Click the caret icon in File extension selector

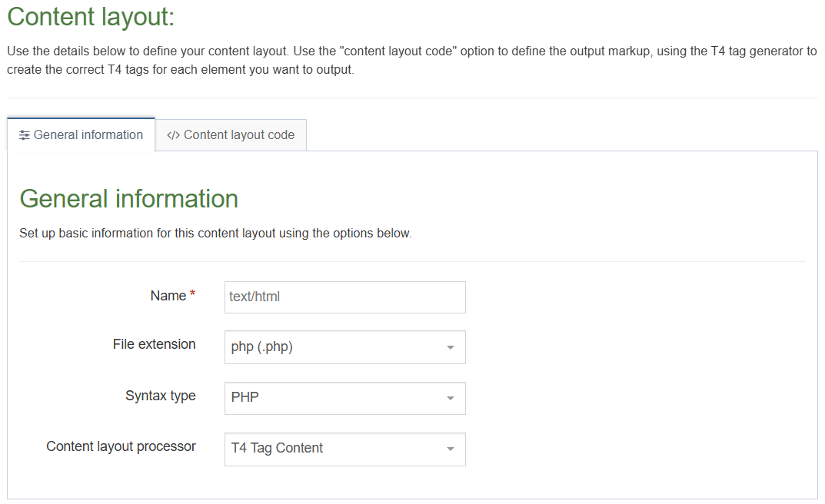pyautogui.click(x=451, y=347)
